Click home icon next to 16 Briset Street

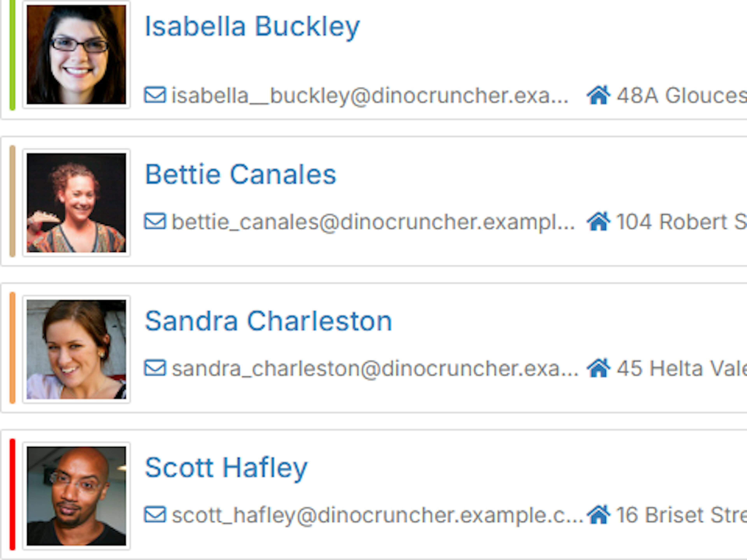pyautogui.click(x=598, y=514)
